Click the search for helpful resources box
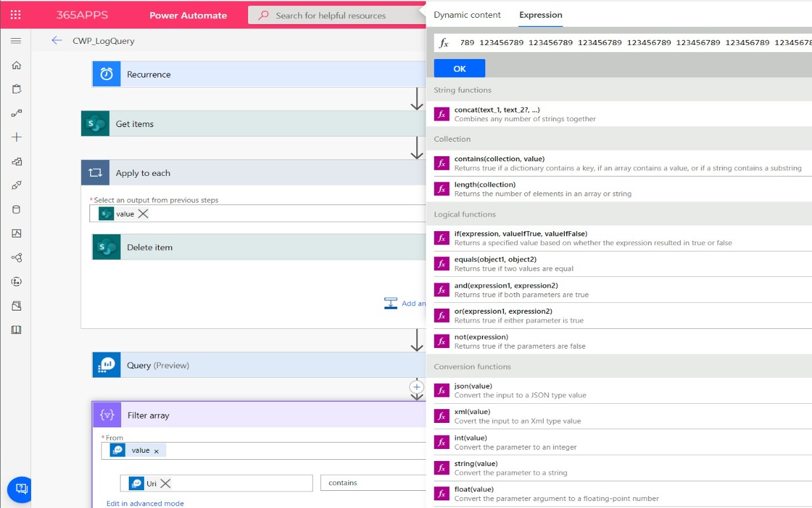This screenshot has width=812, height=508. [x=337, y=15]
